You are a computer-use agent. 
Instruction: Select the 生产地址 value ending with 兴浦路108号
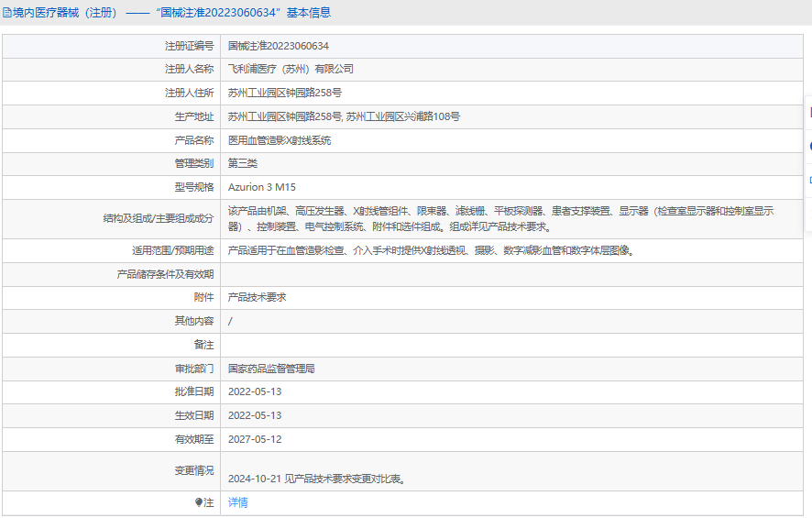coord(344,117)
